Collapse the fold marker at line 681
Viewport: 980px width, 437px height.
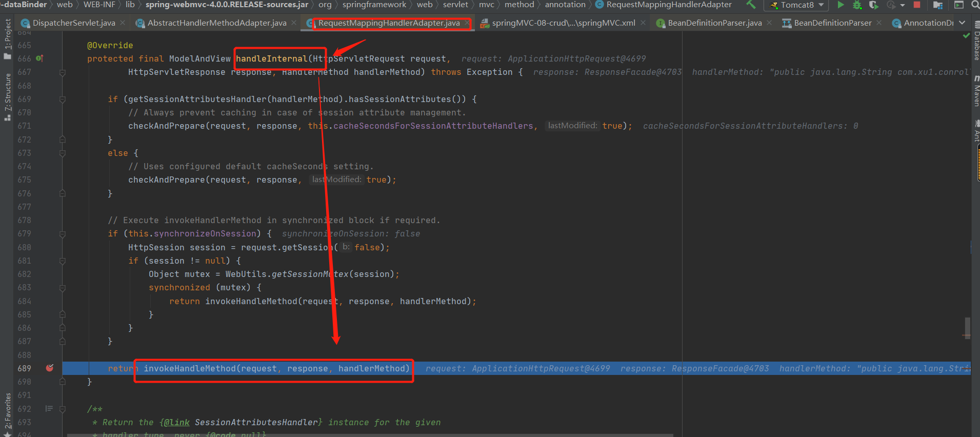tap(63, 261)
